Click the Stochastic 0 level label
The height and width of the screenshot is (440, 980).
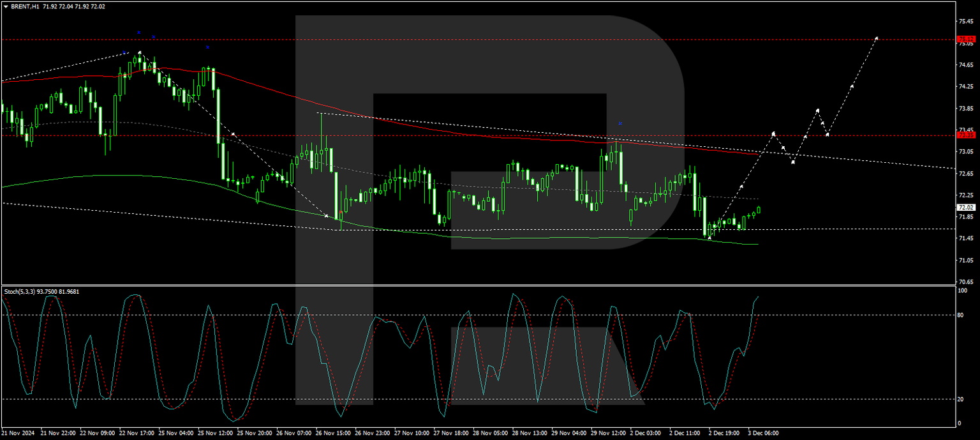[960, 423]
